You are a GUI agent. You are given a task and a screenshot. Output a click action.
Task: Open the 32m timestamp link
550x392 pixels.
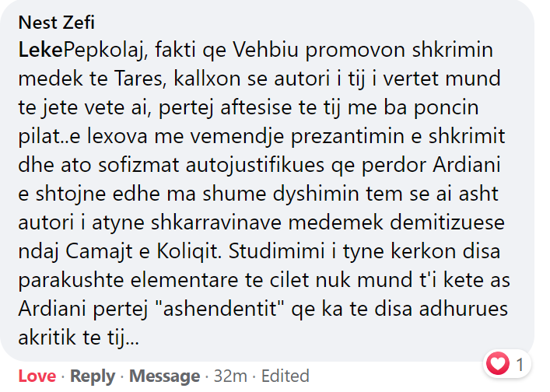click(230, 376)
